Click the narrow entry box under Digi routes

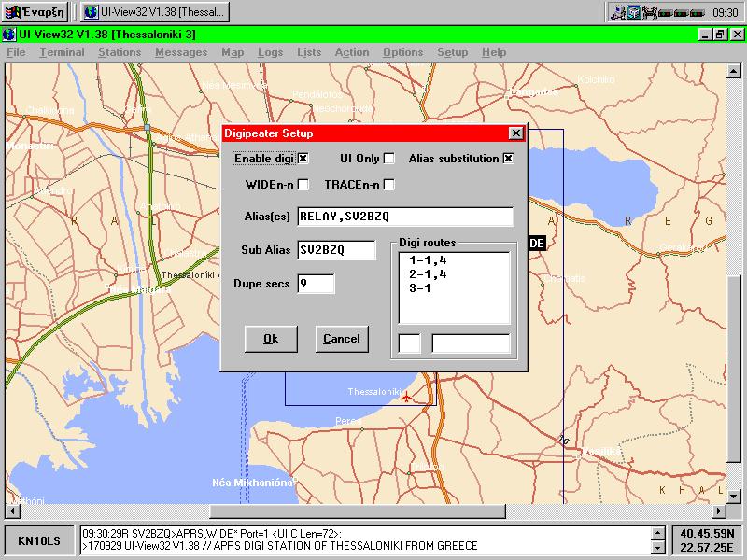click(x=409, y=343)
